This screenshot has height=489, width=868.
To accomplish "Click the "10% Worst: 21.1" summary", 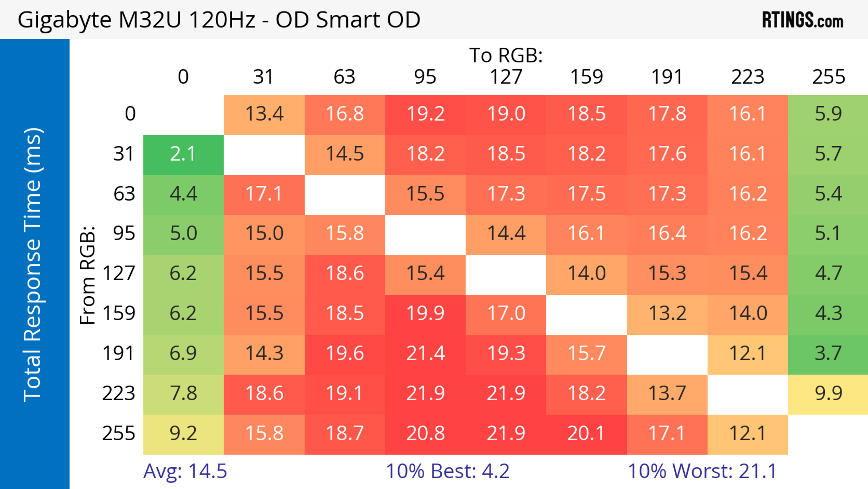I will [x=702, y=471].
